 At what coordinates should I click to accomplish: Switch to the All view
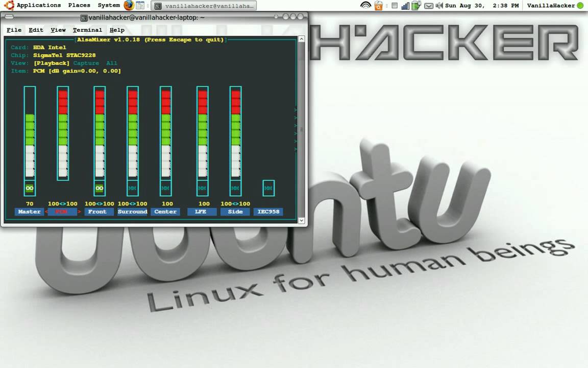(112, 63)
